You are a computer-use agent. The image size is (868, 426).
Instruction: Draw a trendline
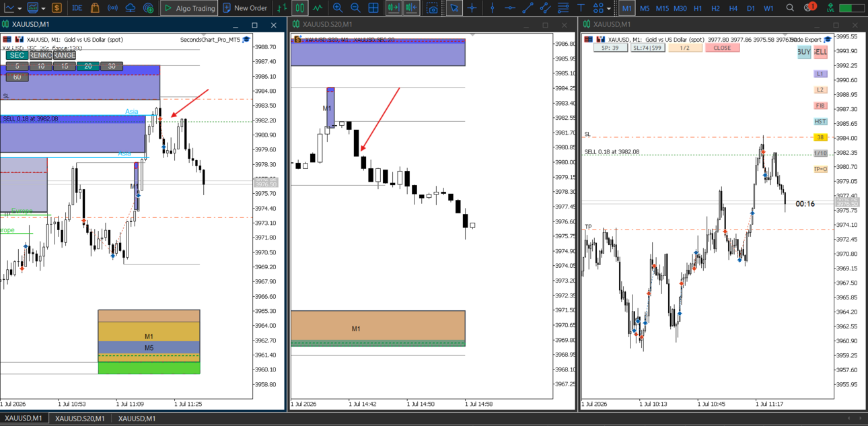(528, 8)
